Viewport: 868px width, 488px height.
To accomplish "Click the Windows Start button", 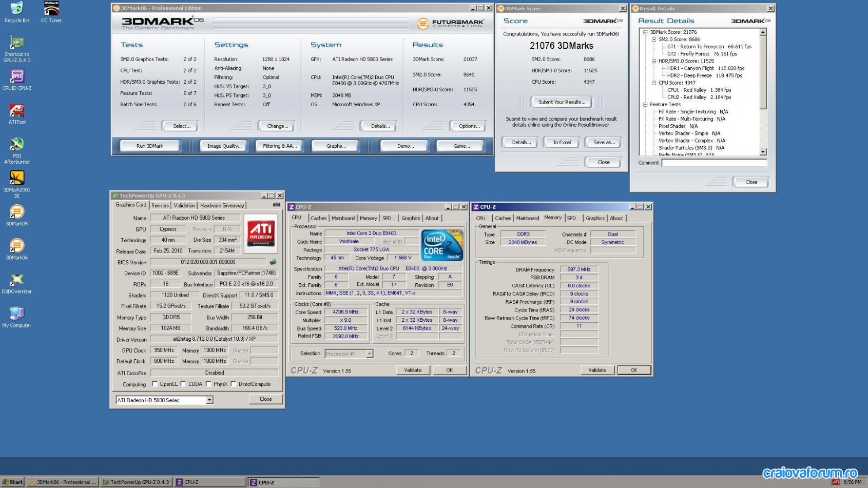I will click(x=12, y=482).
